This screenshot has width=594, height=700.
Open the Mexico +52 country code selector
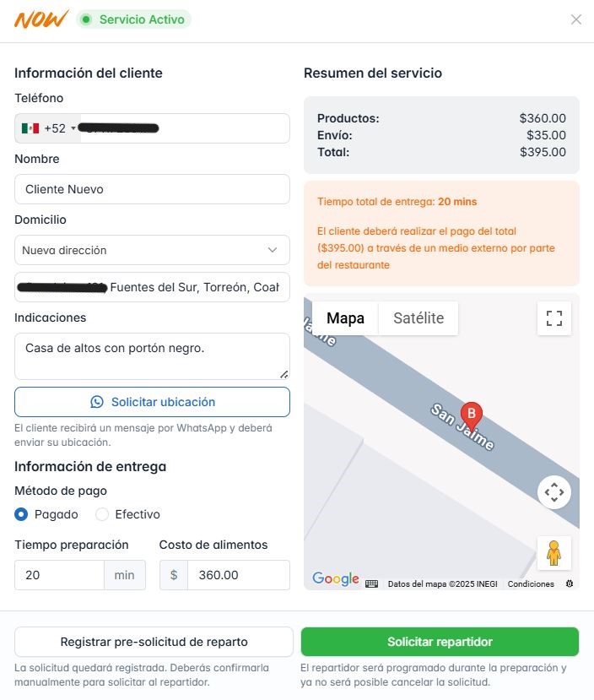coord(49,128)
